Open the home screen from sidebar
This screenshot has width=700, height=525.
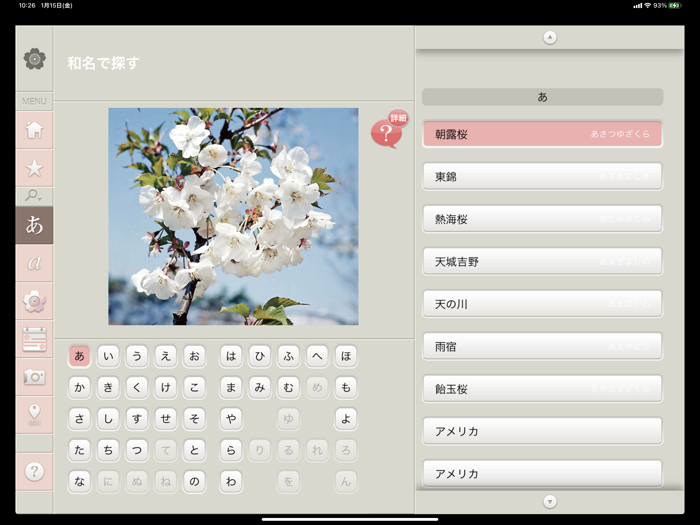pyautogui.click(x=34, y=130)
